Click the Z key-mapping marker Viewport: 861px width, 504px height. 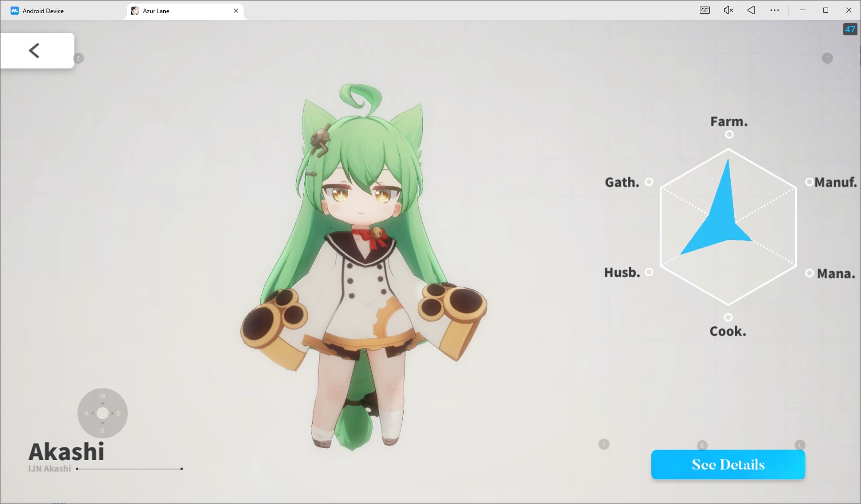tap(78, 58)
